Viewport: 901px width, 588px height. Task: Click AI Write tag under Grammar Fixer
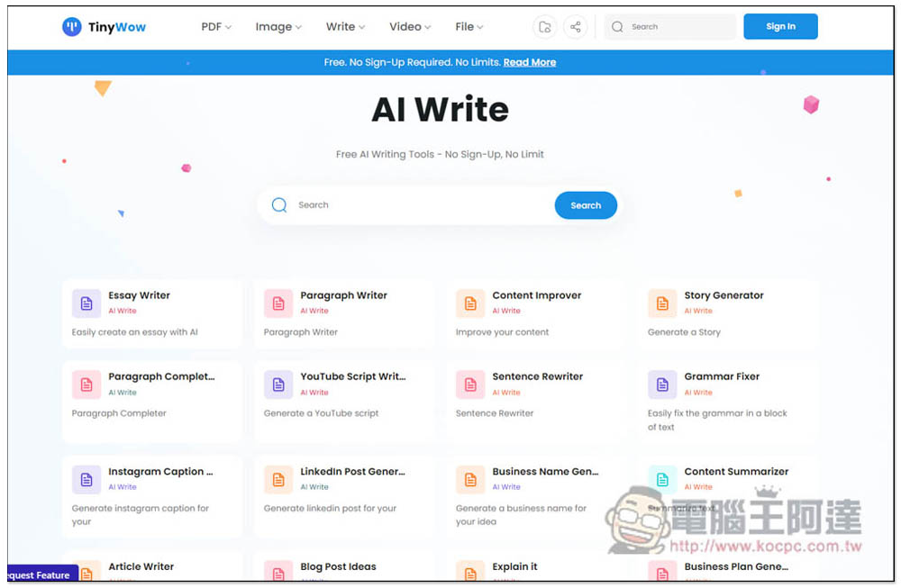[x=698, y=393]
